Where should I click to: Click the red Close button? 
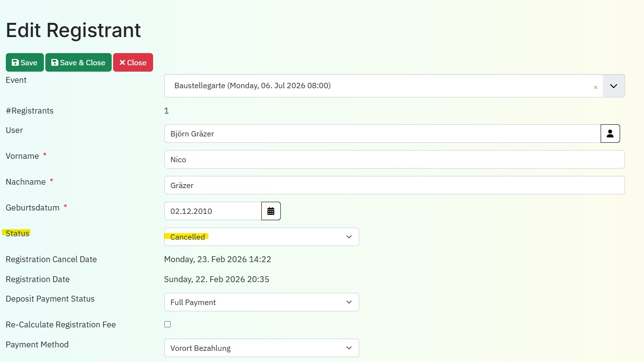click(x=133, y=62)
